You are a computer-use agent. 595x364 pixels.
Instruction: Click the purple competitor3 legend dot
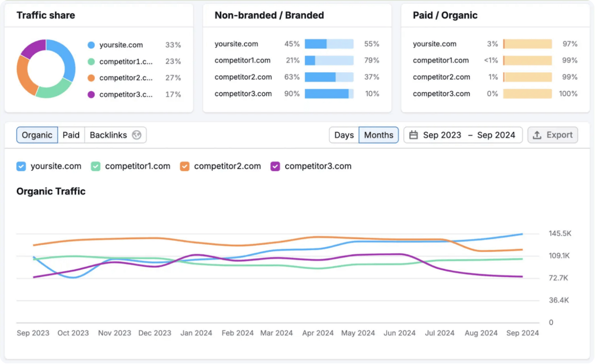click(91, 95)
